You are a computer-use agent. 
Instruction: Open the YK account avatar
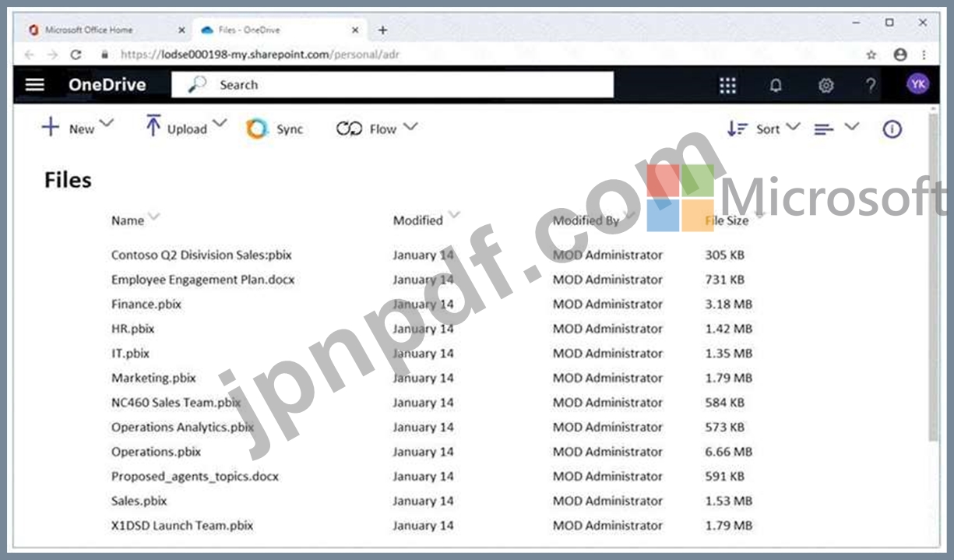[918, 84]
